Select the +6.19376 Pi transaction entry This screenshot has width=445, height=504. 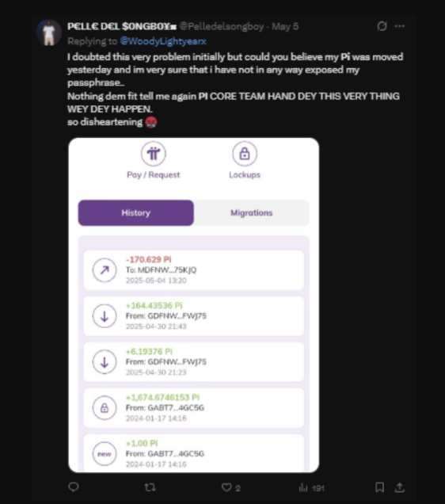[x=194, y=362]
